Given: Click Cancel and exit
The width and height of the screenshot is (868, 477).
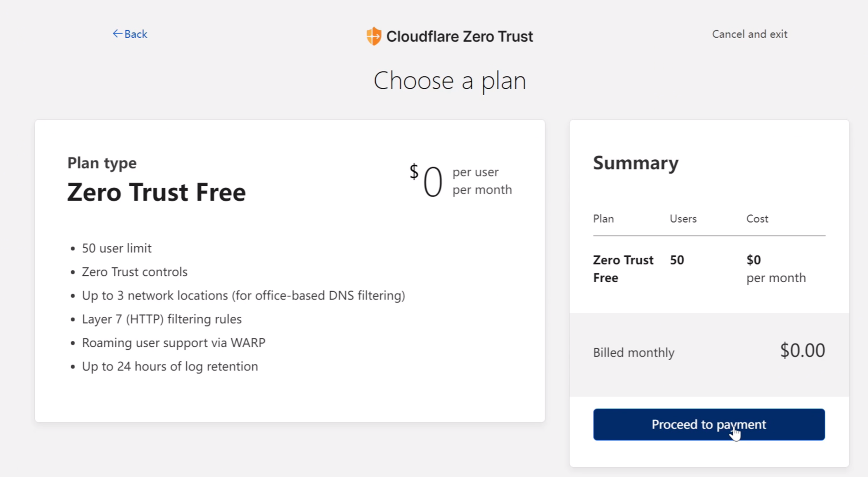Looking at the screenshot, I should point(749,34).
